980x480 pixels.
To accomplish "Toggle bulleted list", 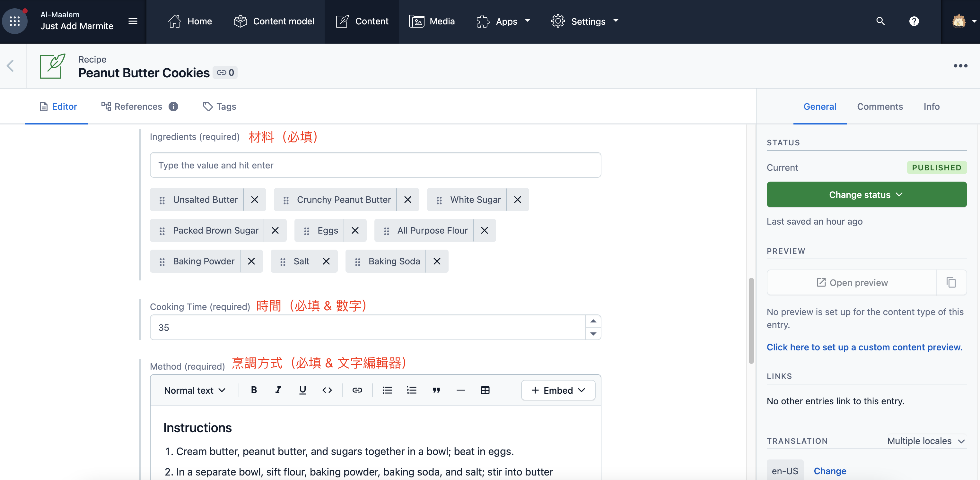I will 387,390.
